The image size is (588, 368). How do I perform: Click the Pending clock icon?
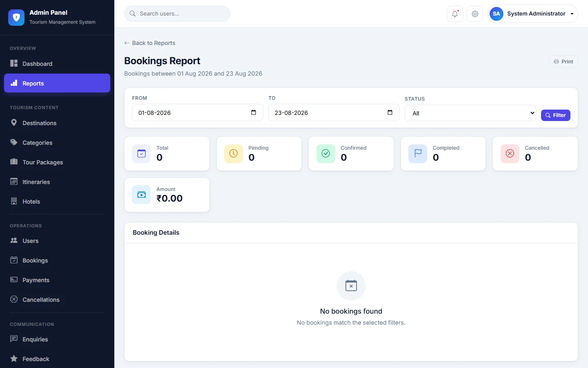click(x=234, y=154)
